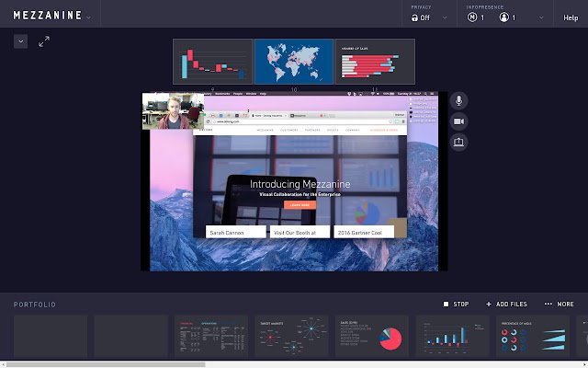The width and height of the screenshot is (588, 368).
Task: Open the Help menu
Action: 571,17
